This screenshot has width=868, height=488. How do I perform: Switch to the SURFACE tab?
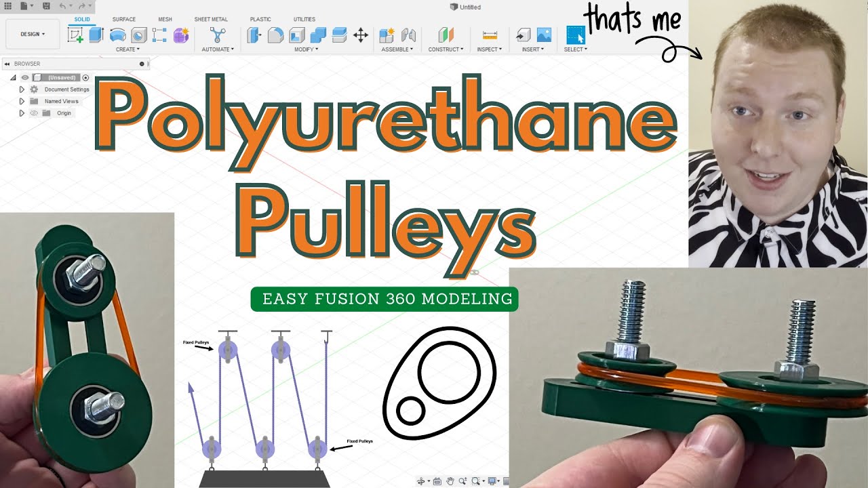pos(124,19)
